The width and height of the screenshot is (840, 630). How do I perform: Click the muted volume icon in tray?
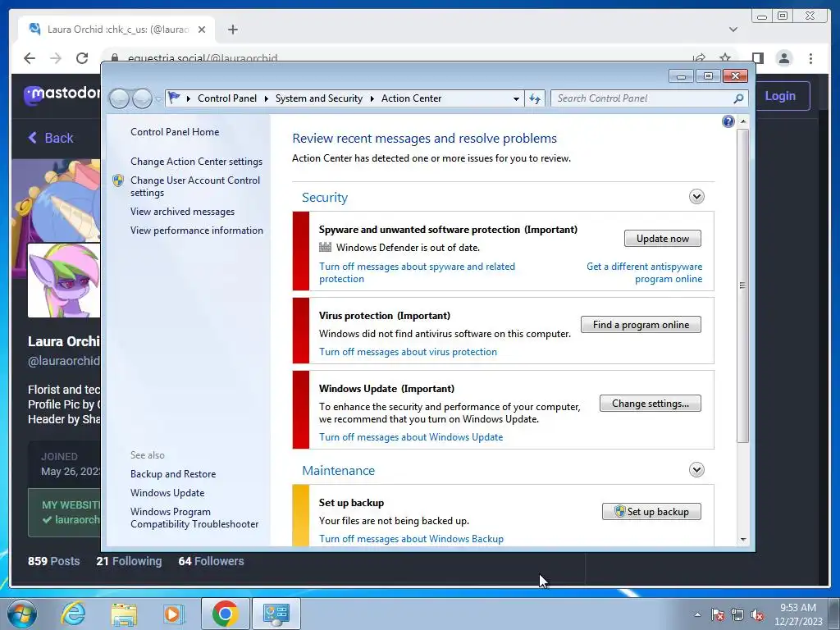click(x=757, y=614)
